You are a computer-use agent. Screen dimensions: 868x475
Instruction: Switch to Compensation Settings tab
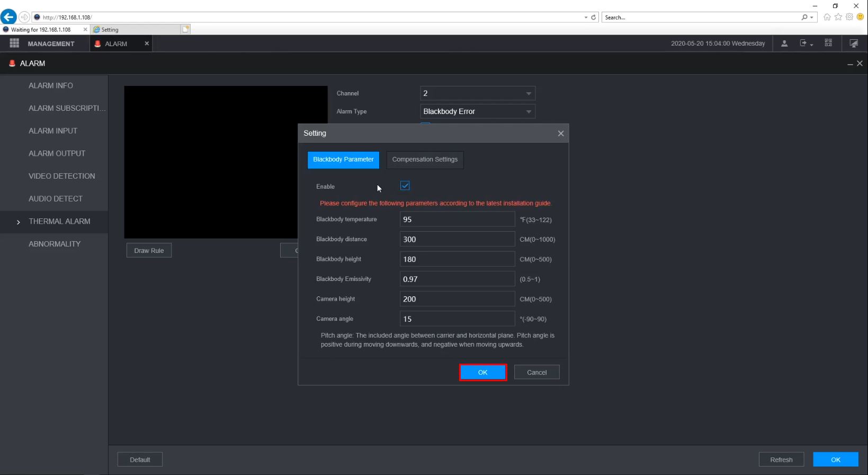coord(425,160)
